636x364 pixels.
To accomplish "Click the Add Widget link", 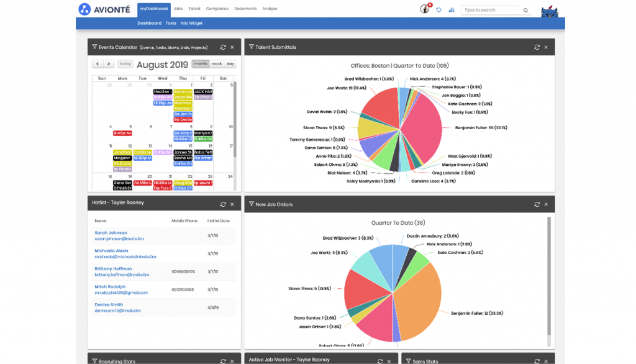I will tap(191, 23).
